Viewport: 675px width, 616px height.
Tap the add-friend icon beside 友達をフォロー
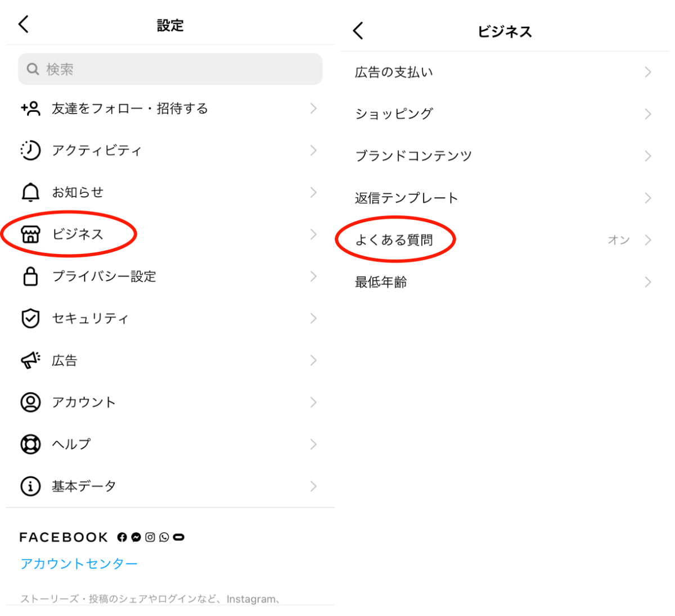[30, 108]
